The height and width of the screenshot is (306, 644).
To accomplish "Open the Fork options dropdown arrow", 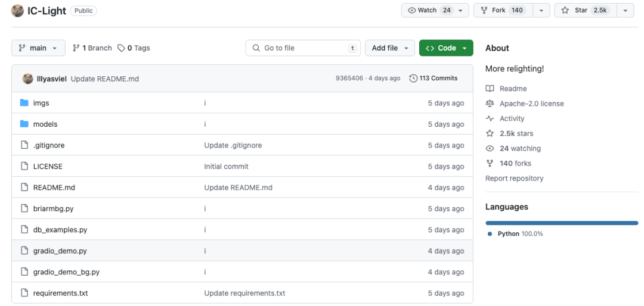I will coord(541,11).
